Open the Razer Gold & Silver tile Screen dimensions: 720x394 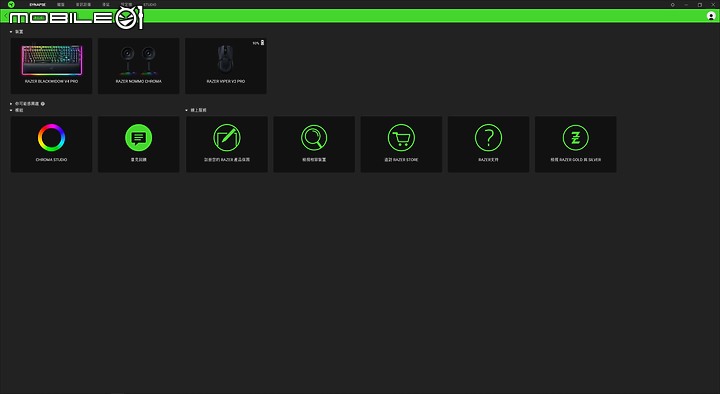pos(576,144)
